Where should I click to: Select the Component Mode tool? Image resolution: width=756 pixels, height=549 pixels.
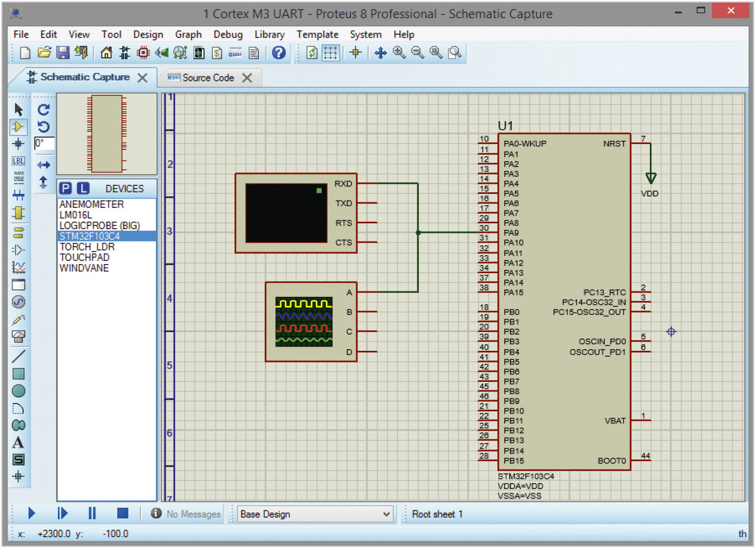click(19, 126)
